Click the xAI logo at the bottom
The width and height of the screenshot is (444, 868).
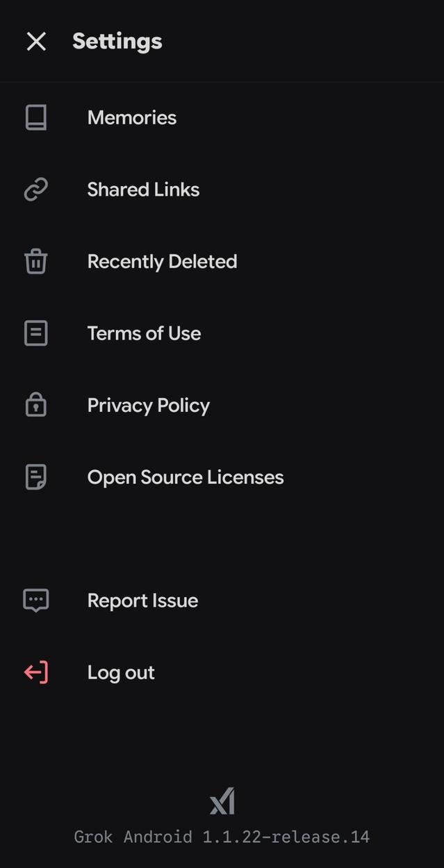(222, 800)
